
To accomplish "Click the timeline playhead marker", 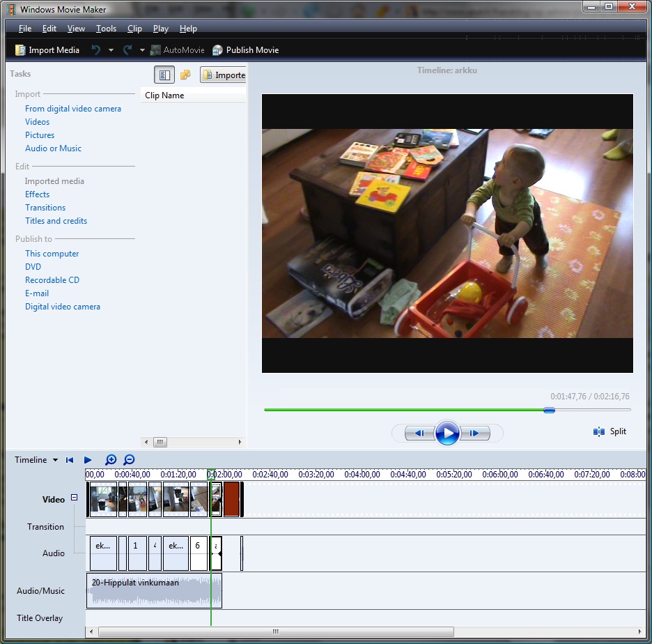I will pyautogui.click(x=211, y=474).
